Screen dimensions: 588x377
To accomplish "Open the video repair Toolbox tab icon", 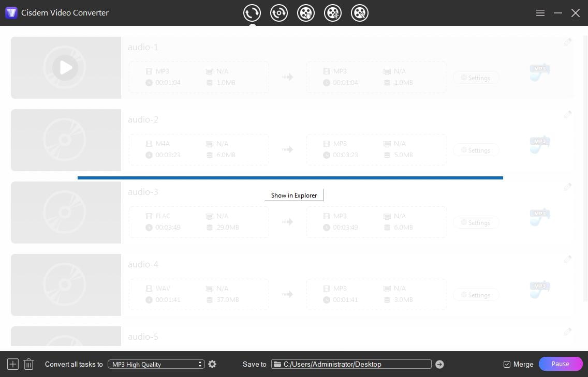I will (x=360, y=13).
